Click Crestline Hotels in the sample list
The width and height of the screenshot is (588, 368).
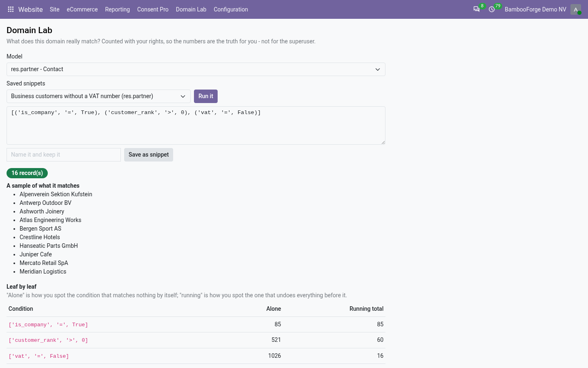(40, 237)
